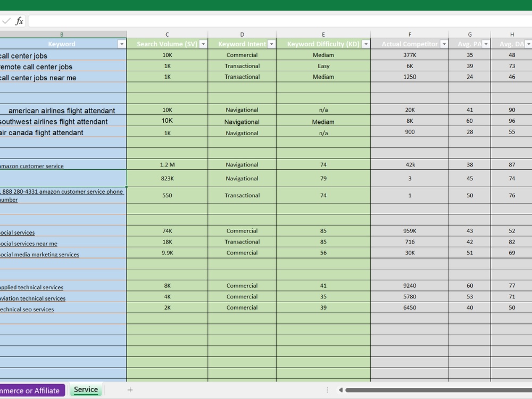Image resolution: width=532 pixels, height=399 pixels.
Task: Select the '1250' actual competitor cell
Action: tap(410, 77)
